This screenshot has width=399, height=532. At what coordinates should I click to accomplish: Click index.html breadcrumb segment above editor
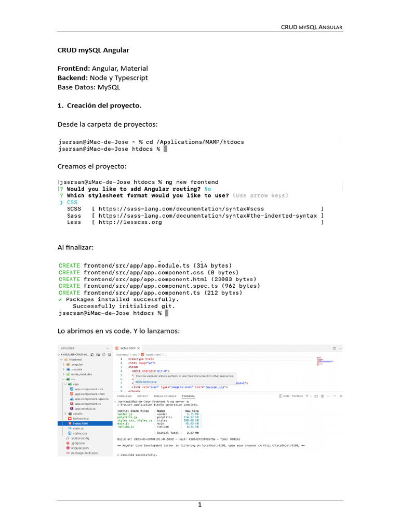point(151,354)
